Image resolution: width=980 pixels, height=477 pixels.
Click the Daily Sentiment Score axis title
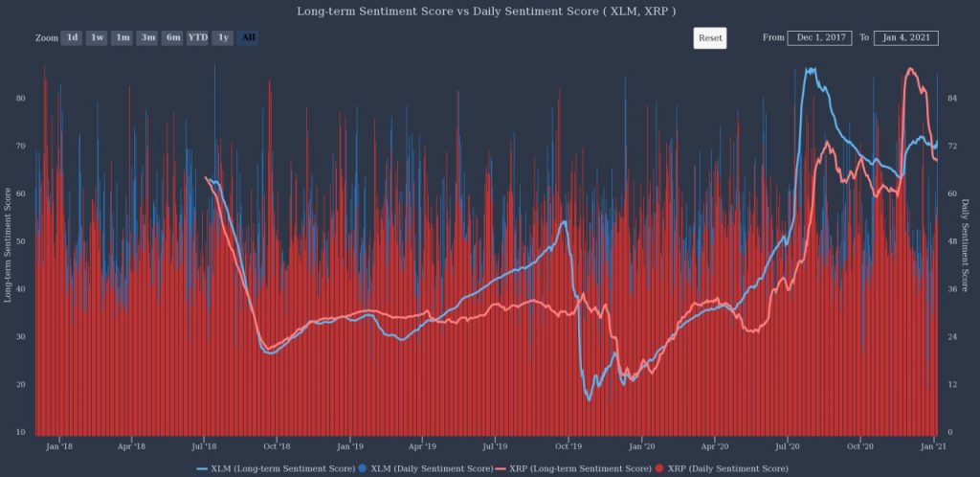(965, 246)
